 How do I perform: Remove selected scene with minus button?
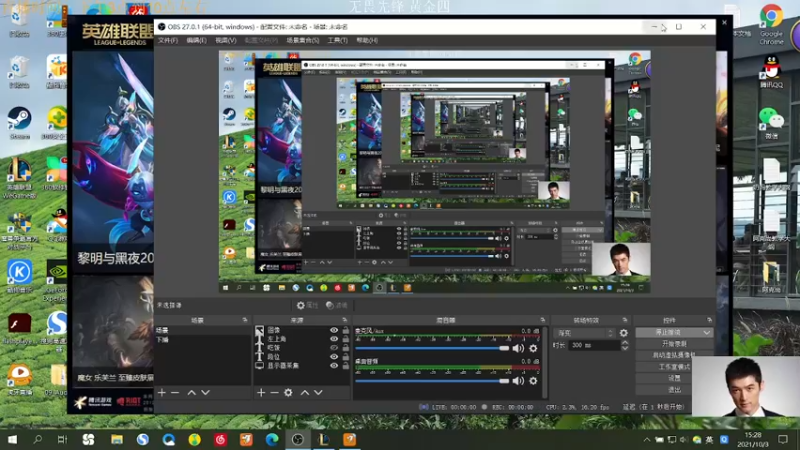pos(175,392)
